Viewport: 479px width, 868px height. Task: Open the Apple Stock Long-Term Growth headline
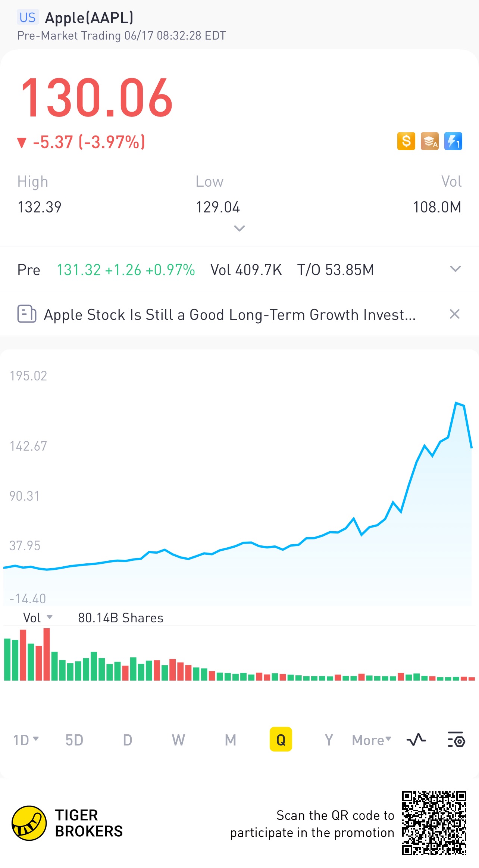[229, 315]
